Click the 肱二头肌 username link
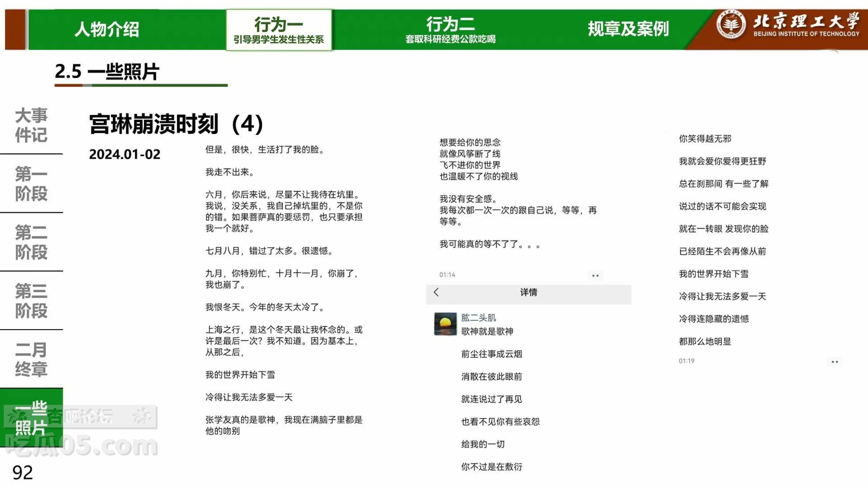 tap(478, 318)
